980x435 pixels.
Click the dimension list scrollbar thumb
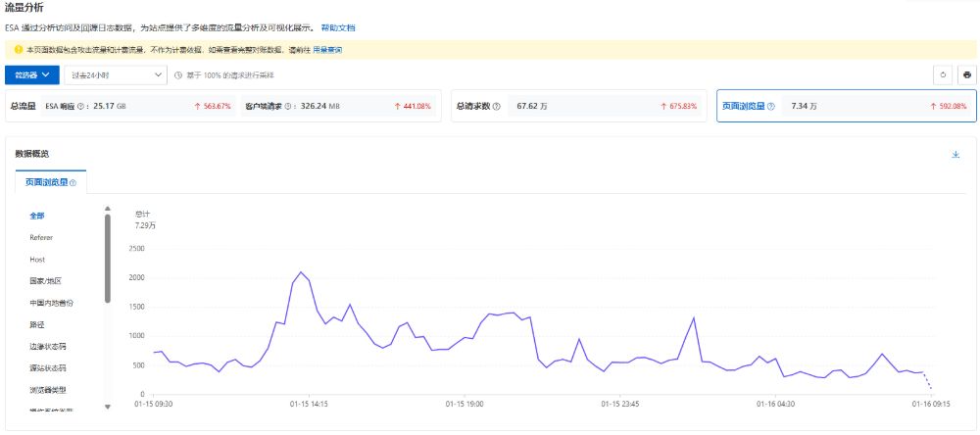point(107,259)
